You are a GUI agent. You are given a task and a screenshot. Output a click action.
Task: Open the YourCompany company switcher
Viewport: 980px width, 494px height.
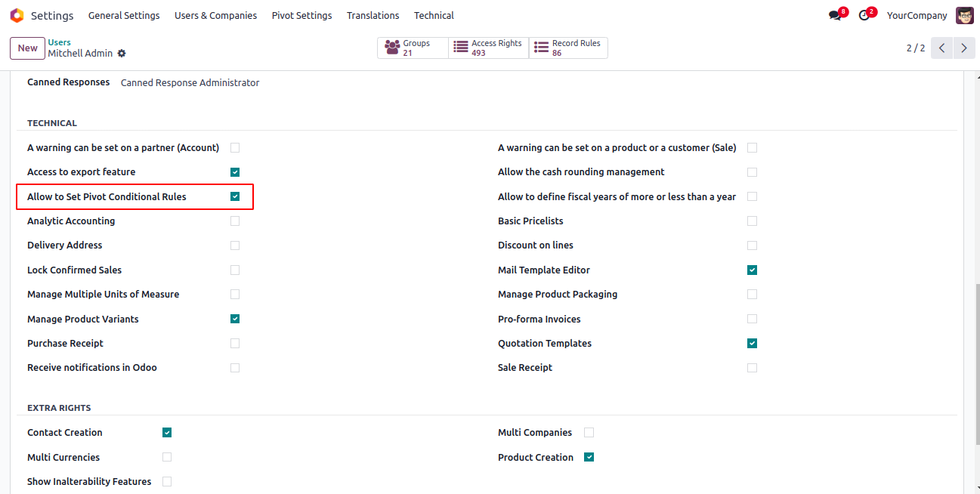917,15
